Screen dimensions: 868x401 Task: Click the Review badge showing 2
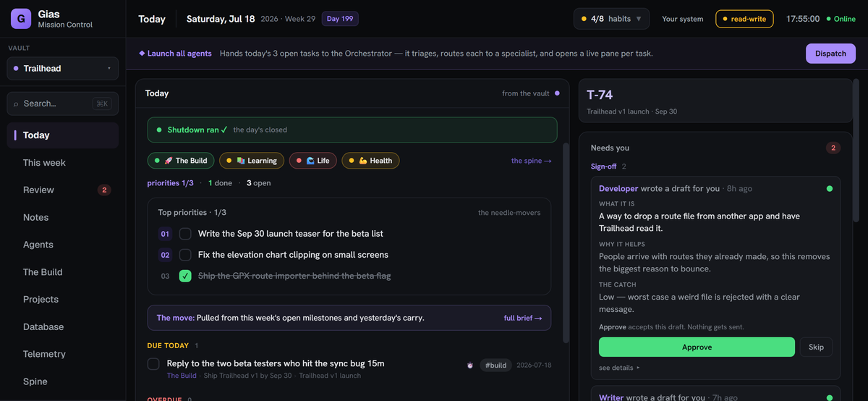coord(104,190)
